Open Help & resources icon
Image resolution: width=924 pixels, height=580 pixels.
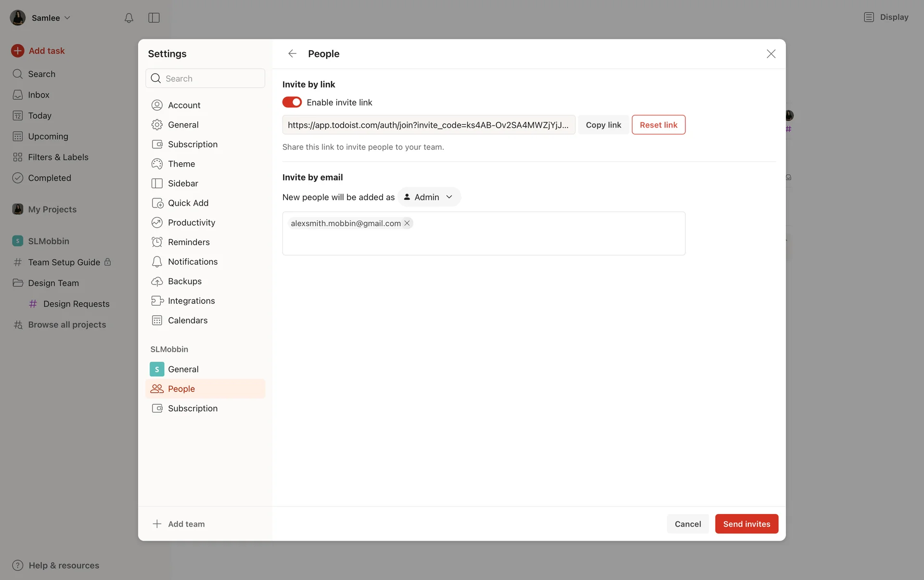[18, 565]
